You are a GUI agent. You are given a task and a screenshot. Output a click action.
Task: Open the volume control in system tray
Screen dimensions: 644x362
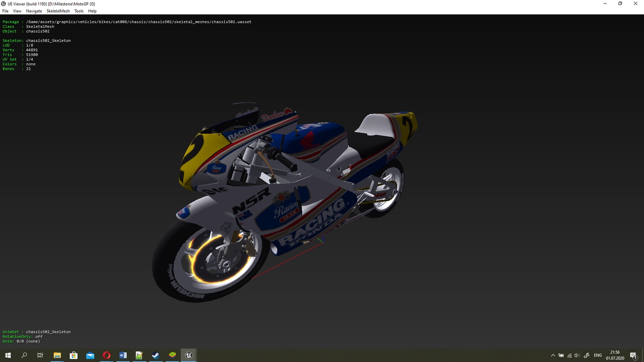pos(577,355)
